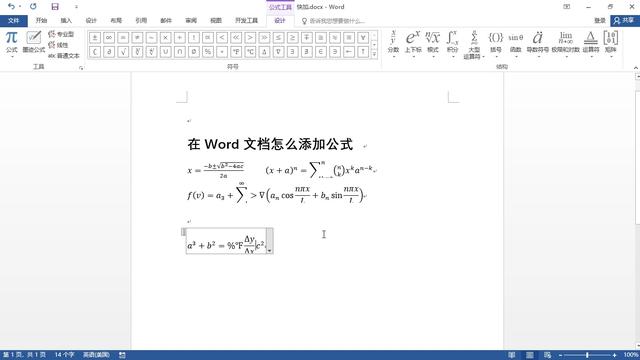Insert the union ∪ symbol
640x360 pixels.
tap(165, 52)
